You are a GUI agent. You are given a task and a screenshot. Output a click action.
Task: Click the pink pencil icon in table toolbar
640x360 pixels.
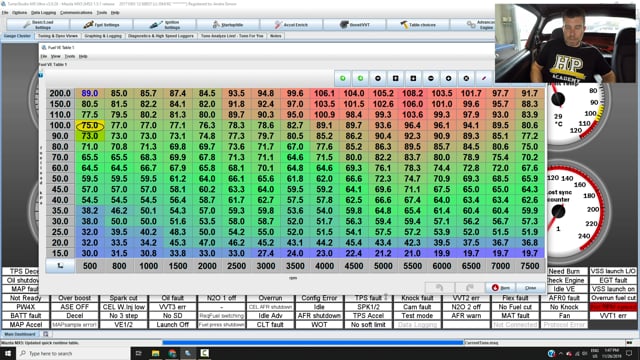tap(484, 78)
